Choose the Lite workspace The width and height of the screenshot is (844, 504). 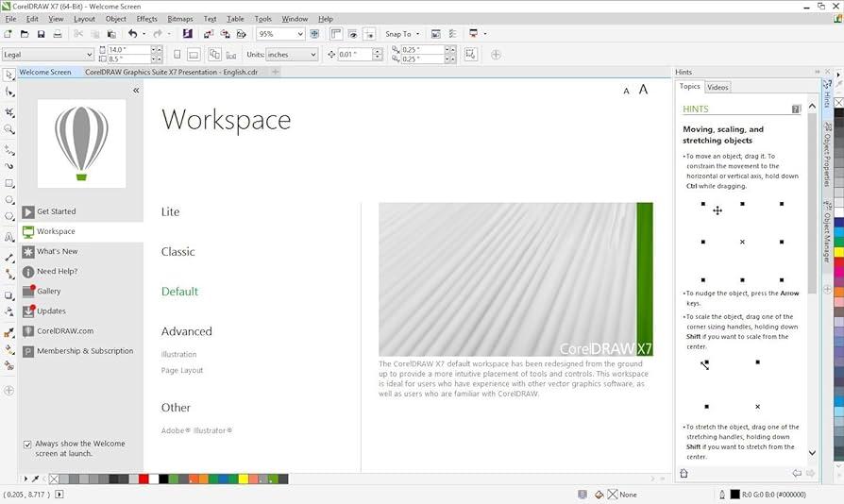tap(170, 212)
